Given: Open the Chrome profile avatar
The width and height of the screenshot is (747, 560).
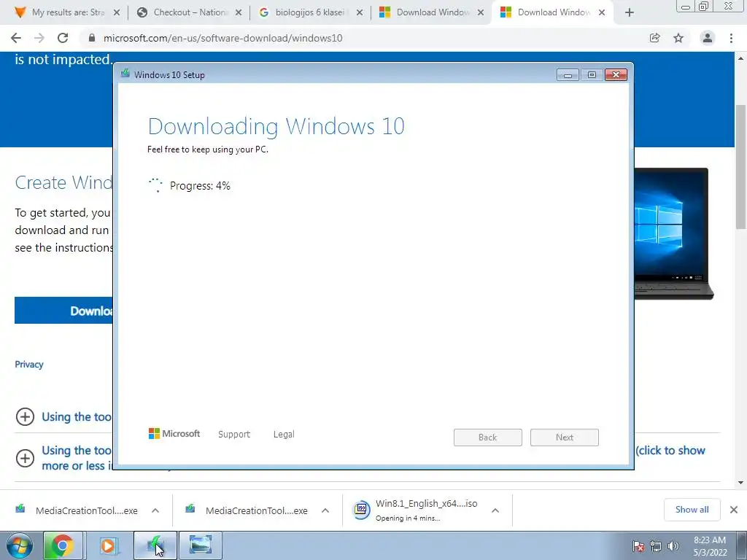Looking at the screenshot, I should (x=708, y=38).
